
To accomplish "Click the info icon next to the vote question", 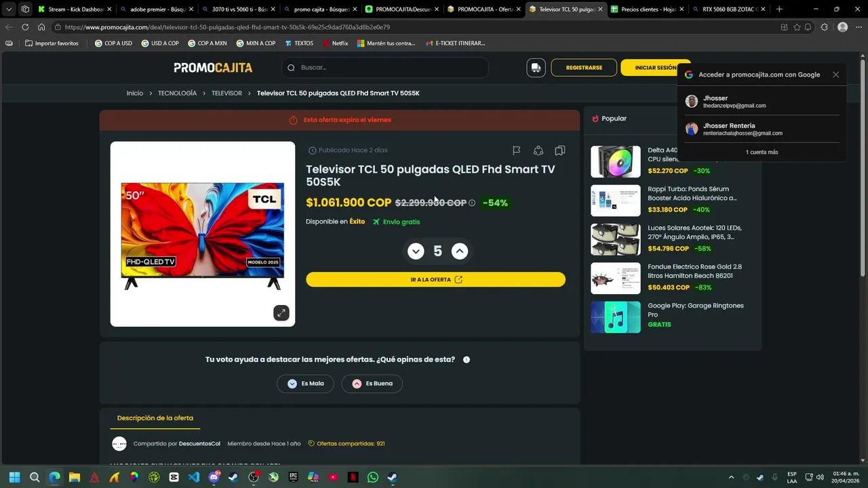I will tap(467, 360).
